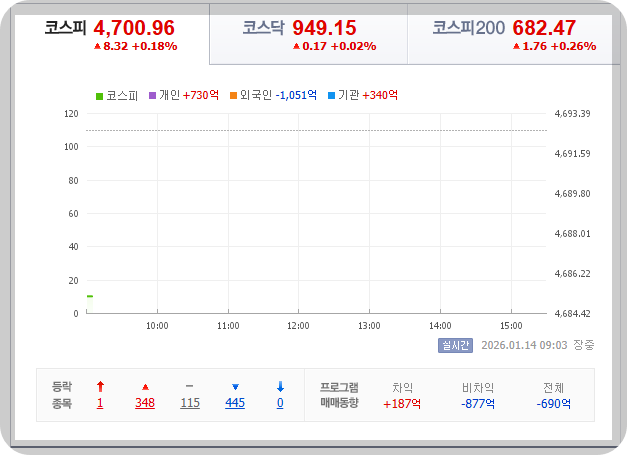Click the blue falling triangle icon
Screen dimensions: 627x455
pos(235,387)
